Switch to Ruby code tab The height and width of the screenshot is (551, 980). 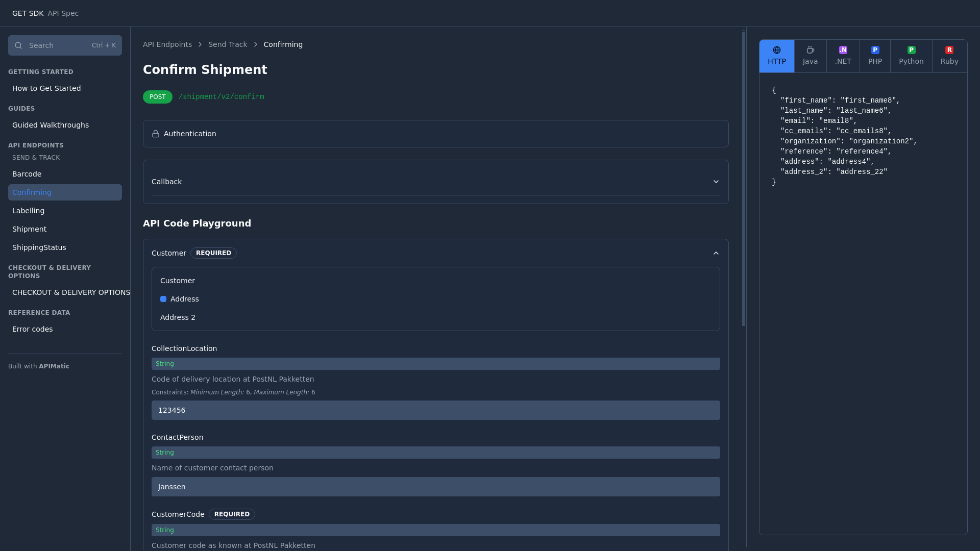949,56
